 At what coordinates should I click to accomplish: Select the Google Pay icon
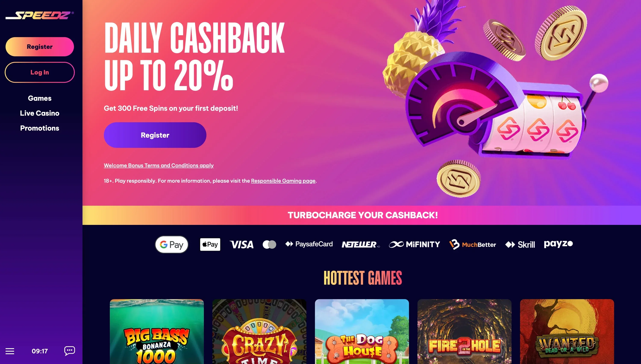(x=171, y=245)
